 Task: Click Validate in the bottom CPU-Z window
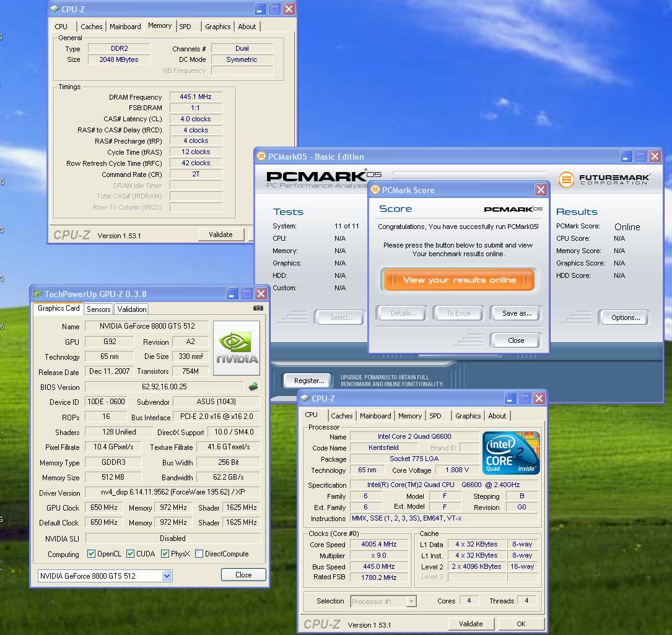471,624
